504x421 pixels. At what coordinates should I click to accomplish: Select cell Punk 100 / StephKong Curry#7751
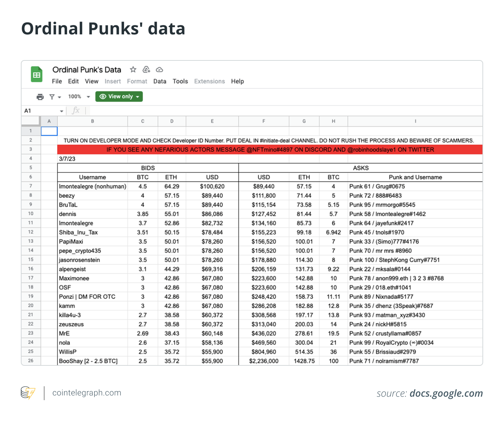click(x=415, y=260)
